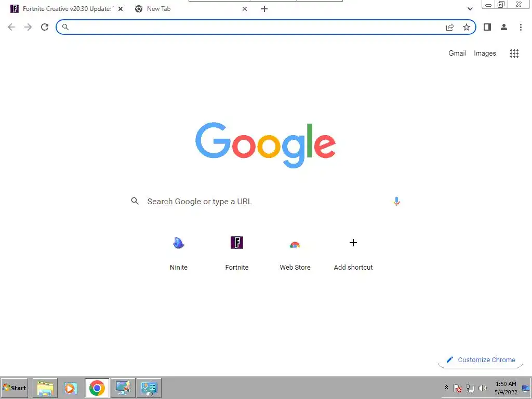Add a new shortcut tile
Image resolution: width=532 pixels, height=399 pixels.
(353, 252)
